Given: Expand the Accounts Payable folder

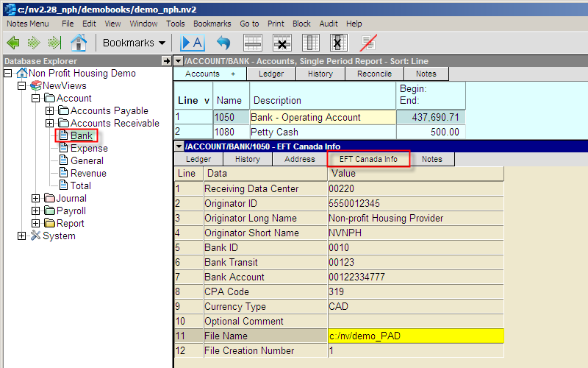Looking at the screenshot, I should coord(50,111).
